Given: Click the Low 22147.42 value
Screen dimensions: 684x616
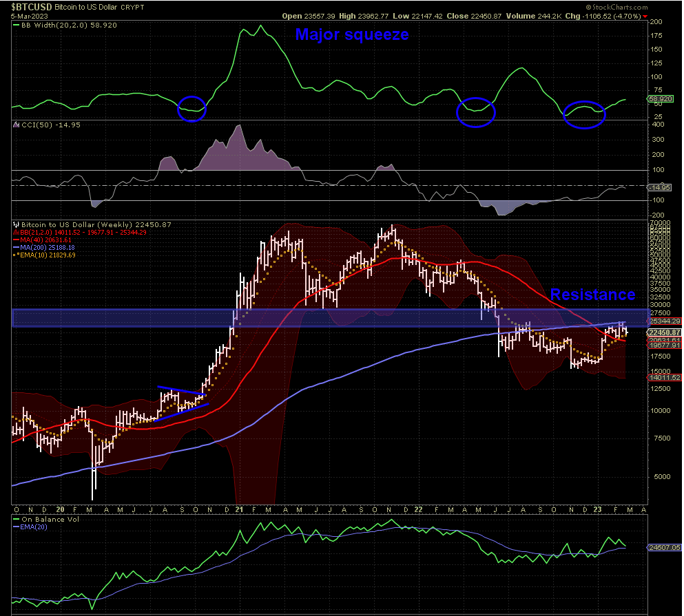Looking at the screenshot, I should (417, 16).
